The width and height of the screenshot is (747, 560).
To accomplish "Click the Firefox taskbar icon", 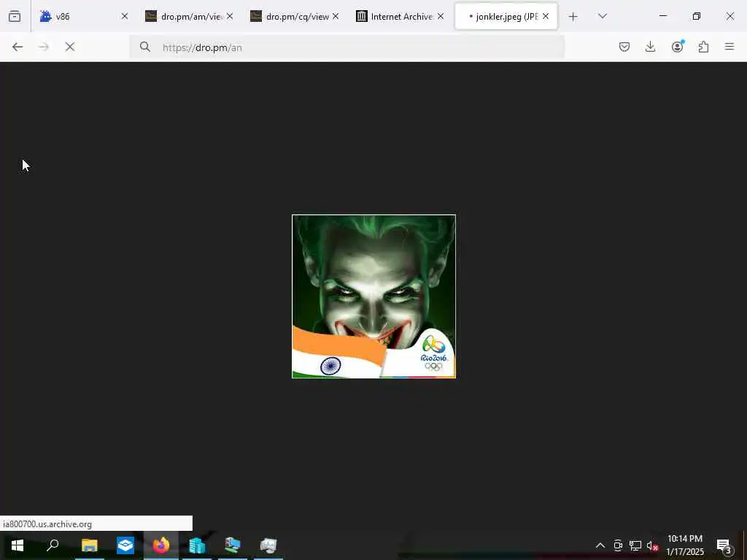I will [x=161, y=545].
